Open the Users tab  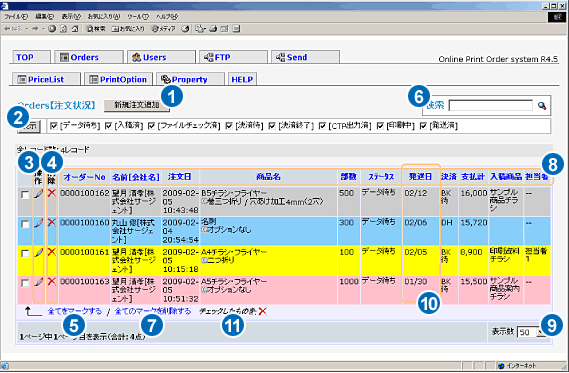(161, 57)
